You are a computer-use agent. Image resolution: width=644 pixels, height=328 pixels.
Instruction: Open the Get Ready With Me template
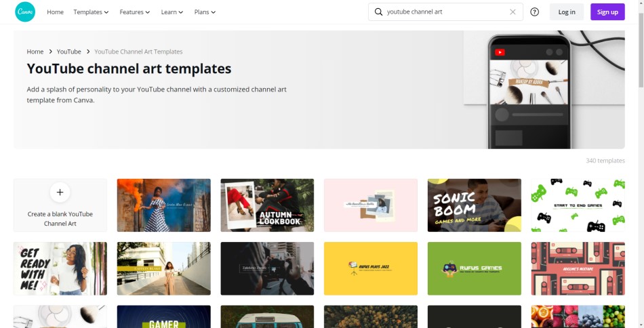[60, 268]
